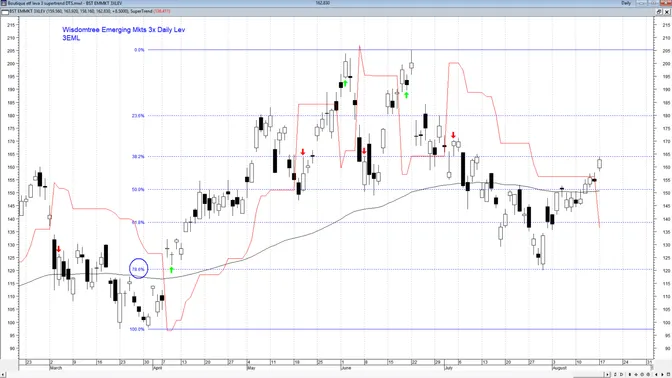Click the August label on date axis
This screenshot has width=672, height=378.
tap(559, 368)
